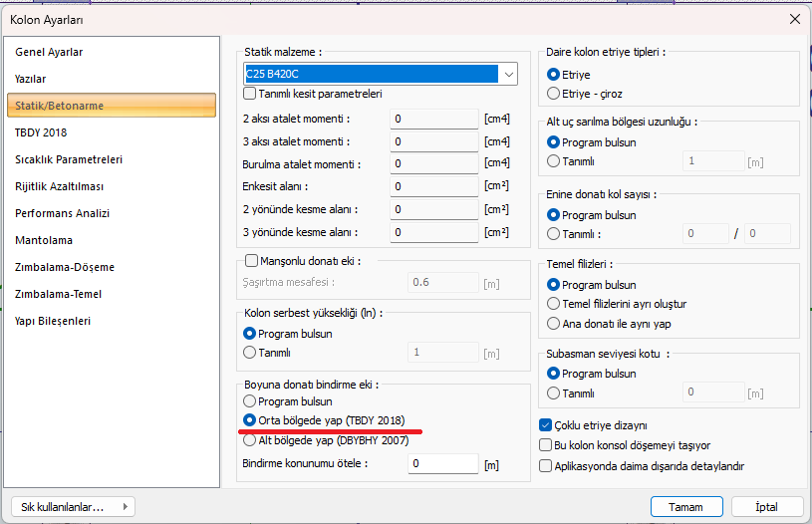This screenshot has height=524, width=812.
Task: Select the Etriye - çiroz radio option
Action: [x=554, y=94]
